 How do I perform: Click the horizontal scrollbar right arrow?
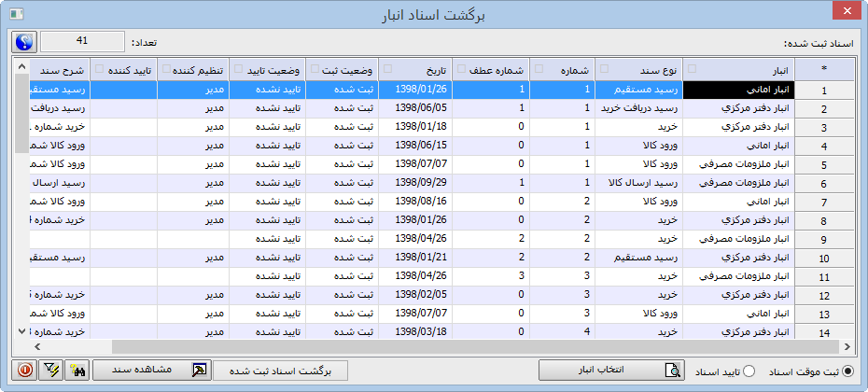(847, 346)
